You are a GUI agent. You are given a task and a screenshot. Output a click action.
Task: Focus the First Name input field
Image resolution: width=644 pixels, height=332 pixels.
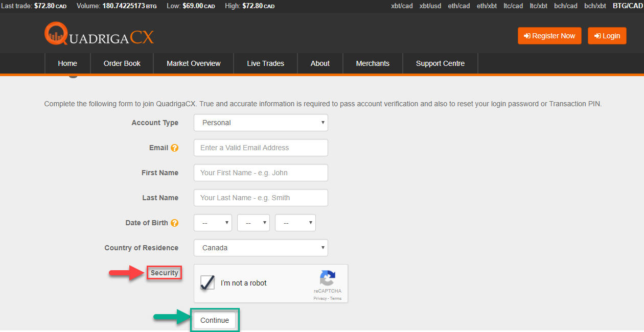click(261, 173)
